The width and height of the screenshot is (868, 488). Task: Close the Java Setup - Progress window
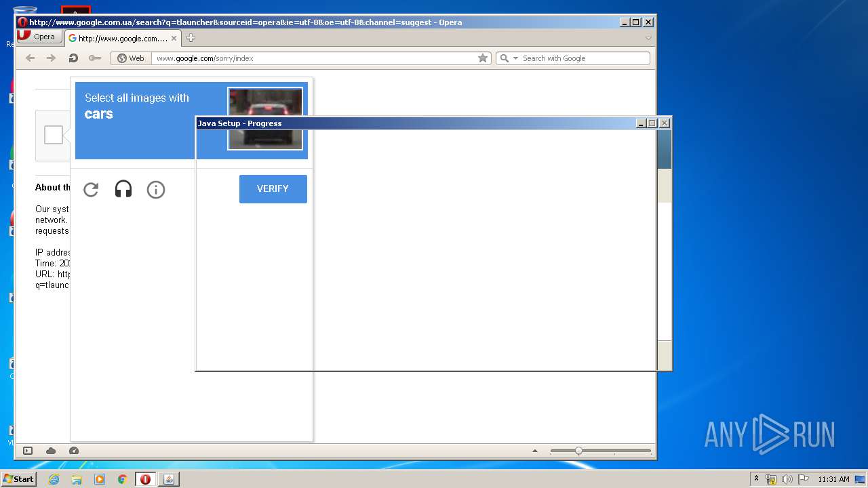(x=665, y=123)
